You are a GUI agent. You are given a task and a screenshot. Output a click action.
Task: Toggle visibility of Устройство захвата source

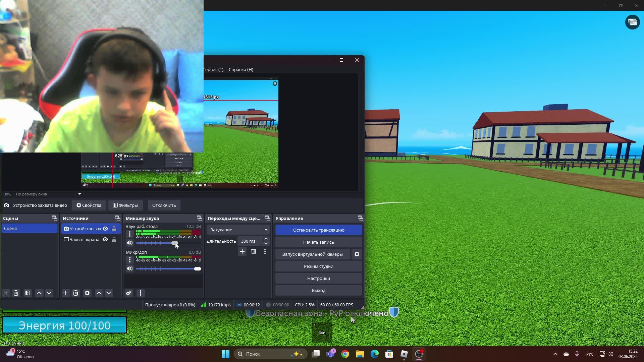pos(105,229)
